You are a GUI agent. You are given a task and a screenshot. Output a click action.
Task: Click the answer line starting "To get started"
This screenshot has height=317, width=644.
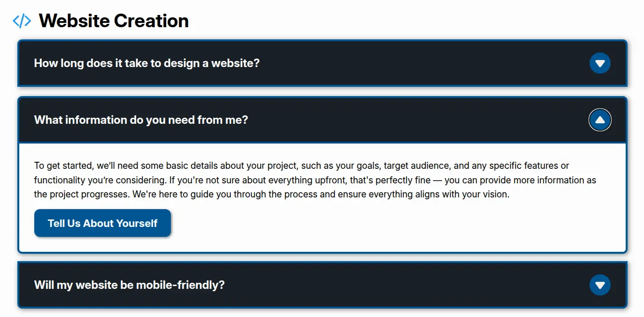coord(300,166)
